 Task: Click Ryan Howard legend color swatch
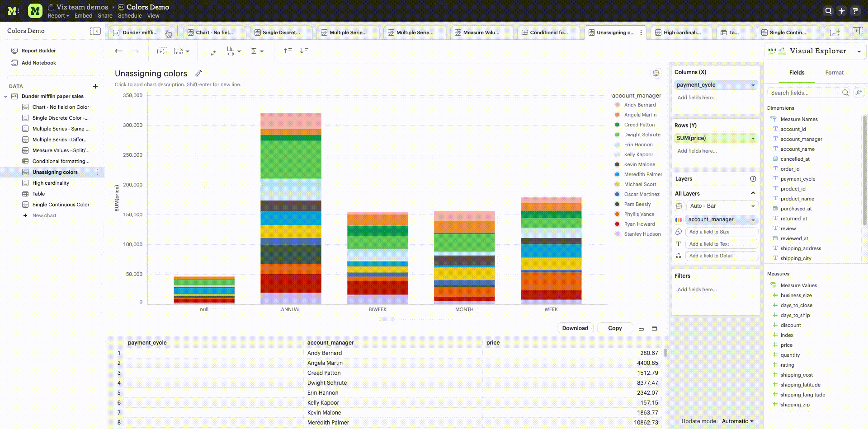(617, 224)
